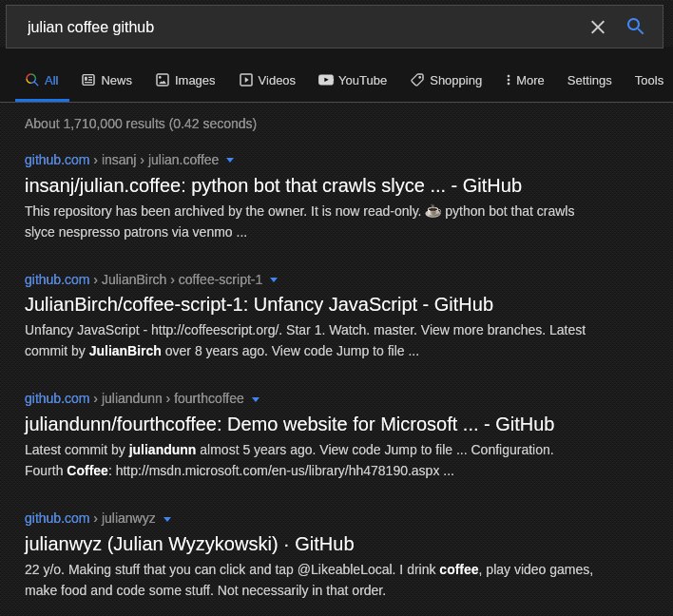The height and width of the screenshot is (616, 673).
Task: Click the Images tab picture icon
Action: pos(163,80)
